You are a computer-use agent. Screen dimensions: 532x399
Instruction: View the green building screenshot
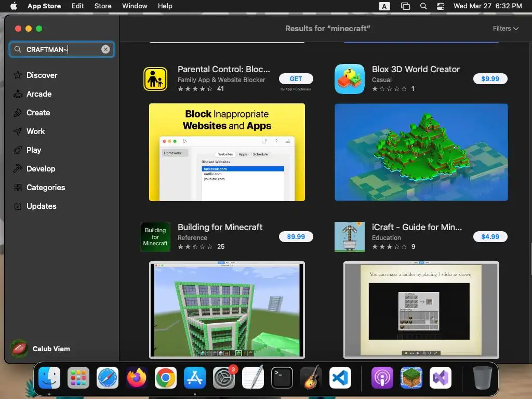click(227, 310)
